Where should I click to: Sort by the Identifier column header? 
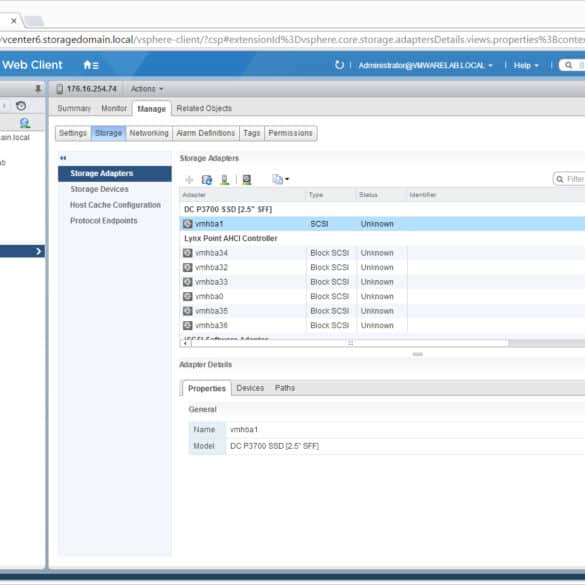[496, 195]
